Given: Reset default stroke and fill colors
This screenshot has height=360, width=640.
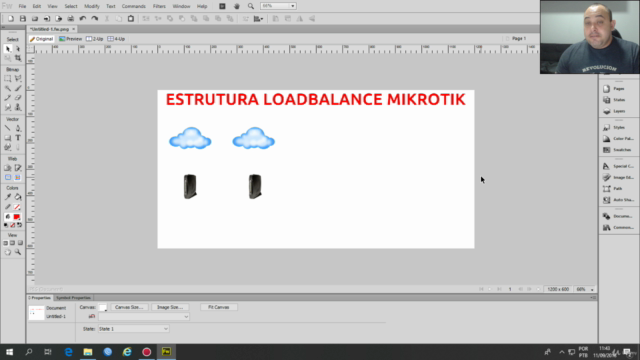Looking at the screenshot, I should [x=5, y=225].
